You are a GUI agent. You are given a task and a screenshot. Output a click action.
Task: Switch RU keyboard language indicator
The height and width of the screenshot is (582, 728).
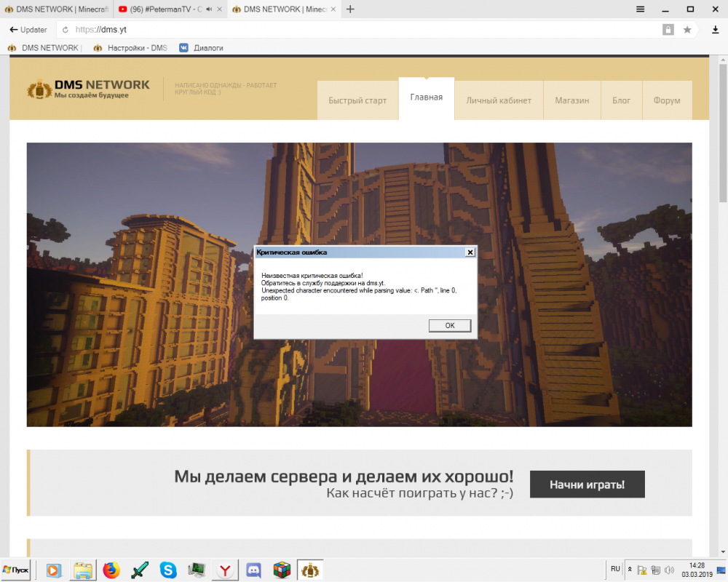tap(615, 569)
